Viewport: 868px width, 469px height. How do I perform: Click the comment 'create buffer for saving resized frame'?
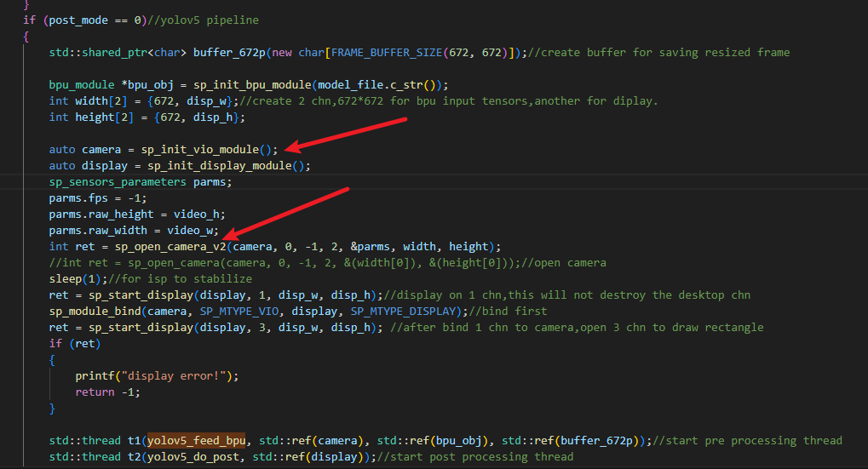(658, 53)
